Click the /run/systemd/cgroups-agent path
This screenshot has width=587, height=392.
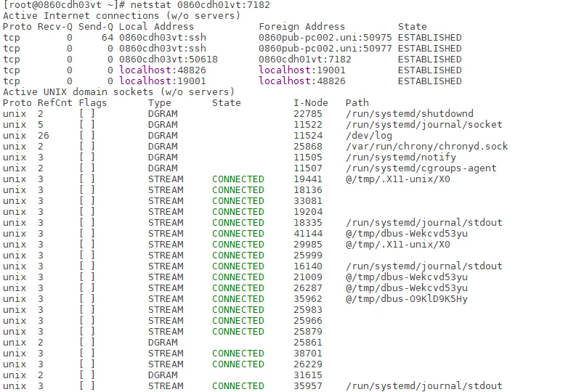(x=421, y=168)
